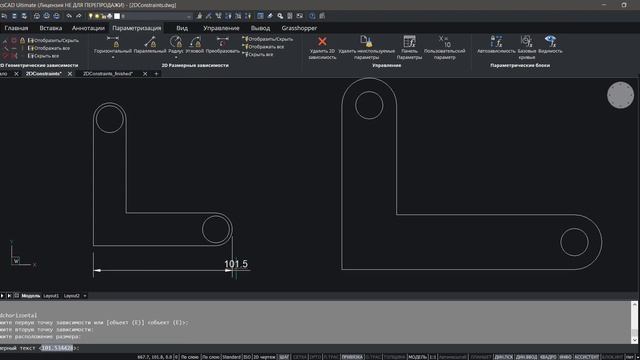This screenshot has height=360, width=640.
Task: Open the Standard text style dropdown in status bar
Action: 231,357
